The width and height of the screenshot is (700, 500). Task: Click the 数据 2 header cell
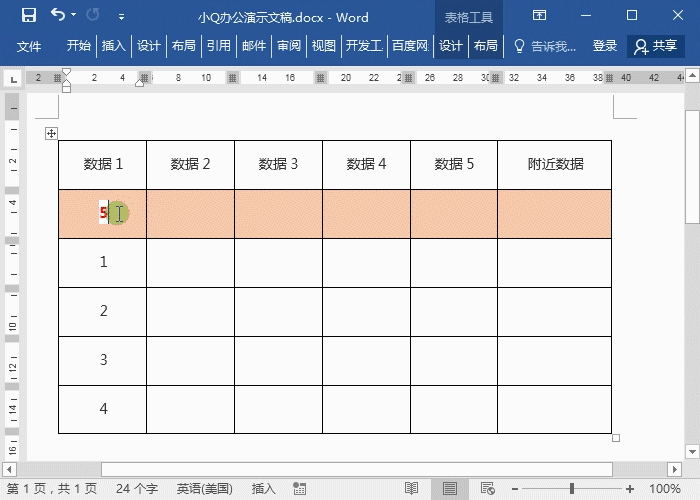[x=190, y=165]
